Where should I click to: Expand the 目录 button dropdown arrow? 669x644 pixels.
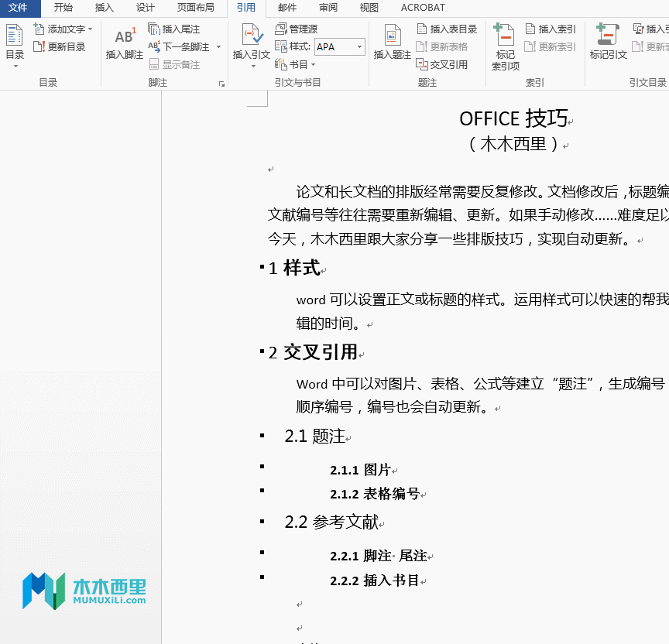tap(15, 67)
